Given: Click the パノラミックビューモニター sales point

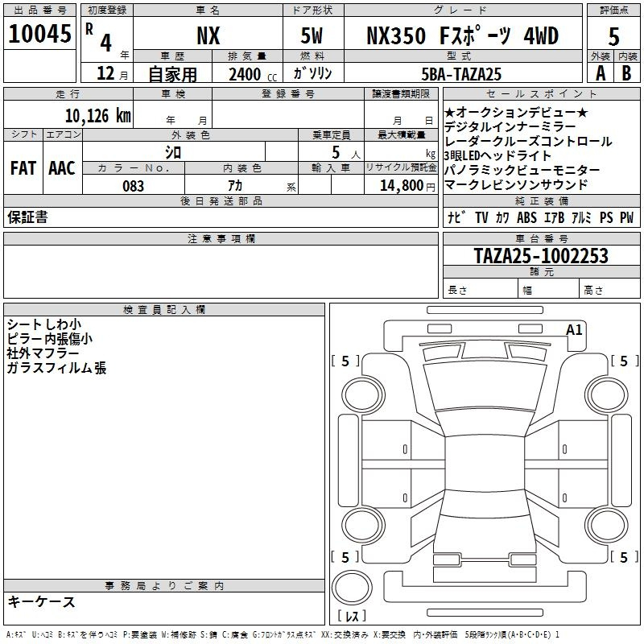Looking at the screenshot, I should tap(522, 171).
